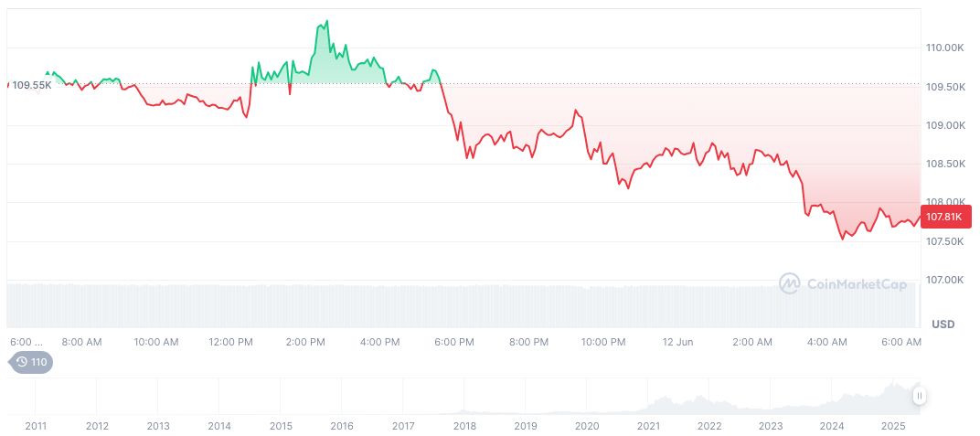
Task: Click the 2023 year marker
Action: [x=771, y=426]
